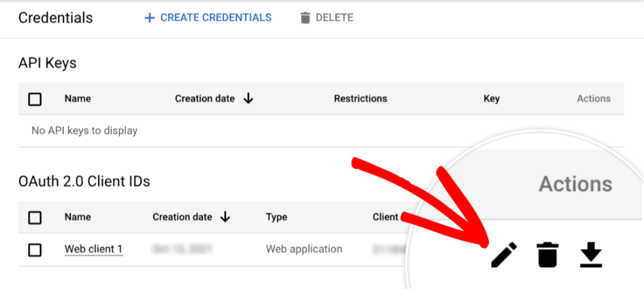
Task: Click the pencil edit icon for Web client 1
Action: pyautogui.click(x=504, y=256)
